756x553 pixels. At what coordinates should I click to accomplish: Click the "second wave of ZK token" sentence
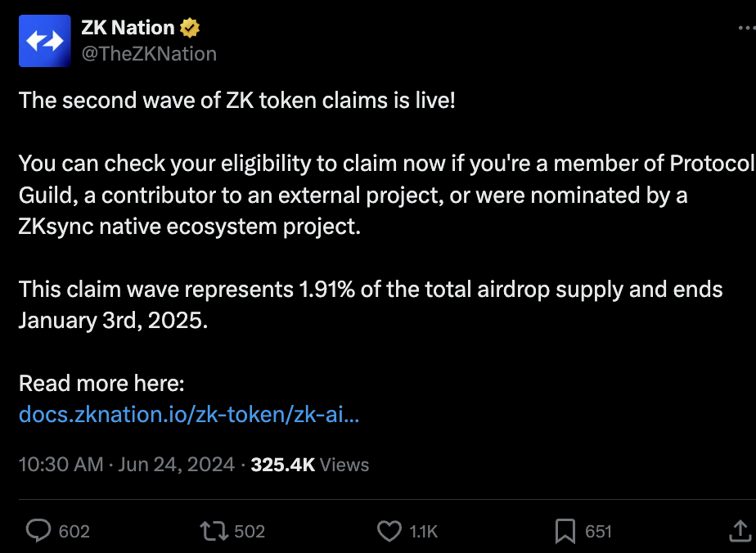coord(236,101)
